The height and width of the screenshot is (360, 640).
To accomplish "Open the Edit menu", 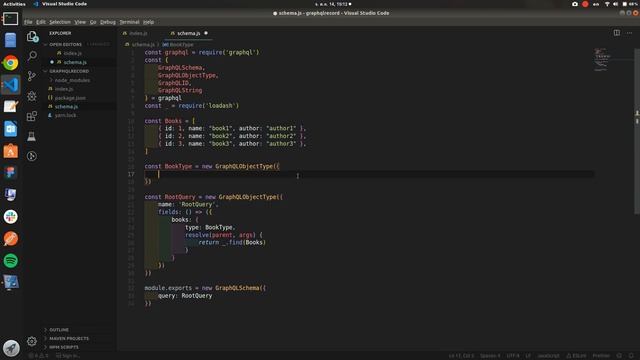I will coord(41,22).
